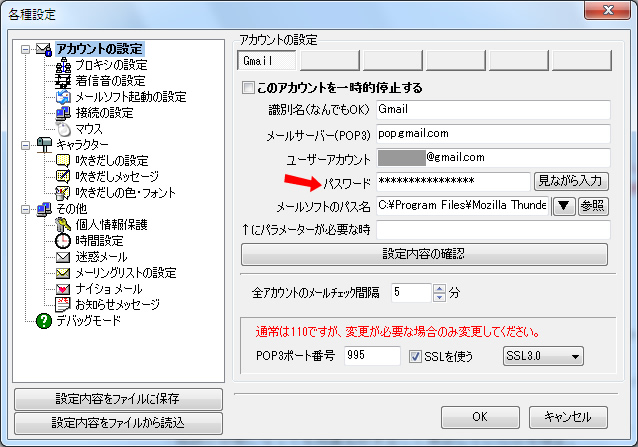This screenshot has height=447, width=638.
Task: Select the fourth empty account tab
Action: coord(456,61)
